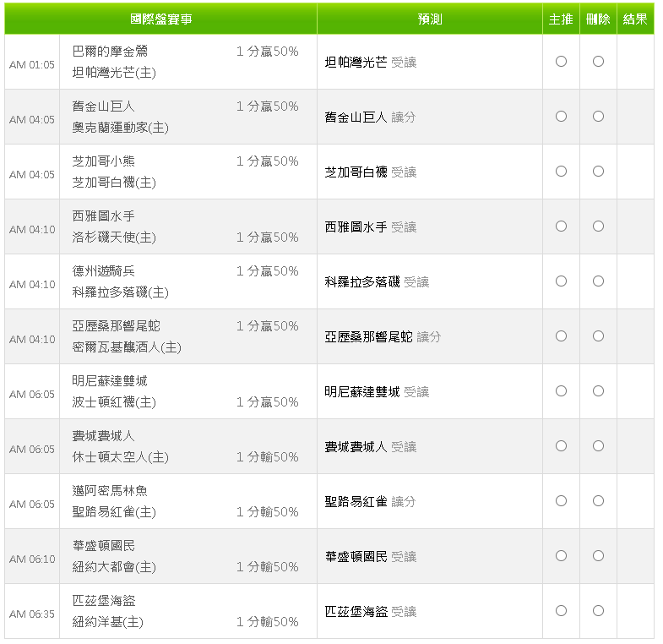Click prediction 華盛頓國民 受讓
Image resolution: width=663 pixels, height=644 pixels.
[371, 556]
